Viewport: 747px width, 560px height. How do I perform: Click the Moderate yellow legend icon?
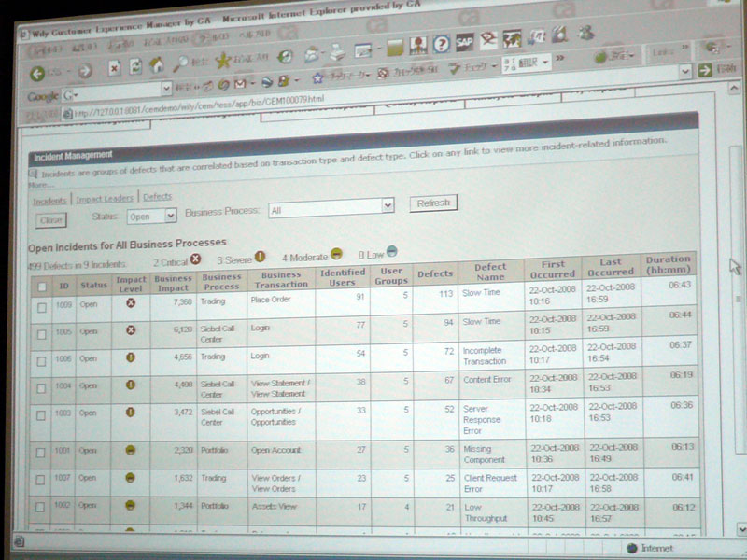(336, 254)
